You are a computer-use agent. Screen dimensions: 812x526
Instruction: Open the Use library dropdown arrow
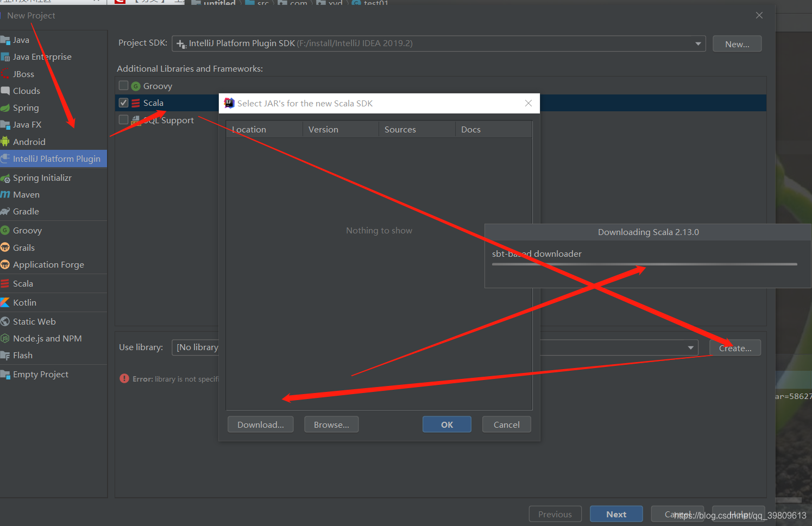pyautogui.click(x=691, y=347)
